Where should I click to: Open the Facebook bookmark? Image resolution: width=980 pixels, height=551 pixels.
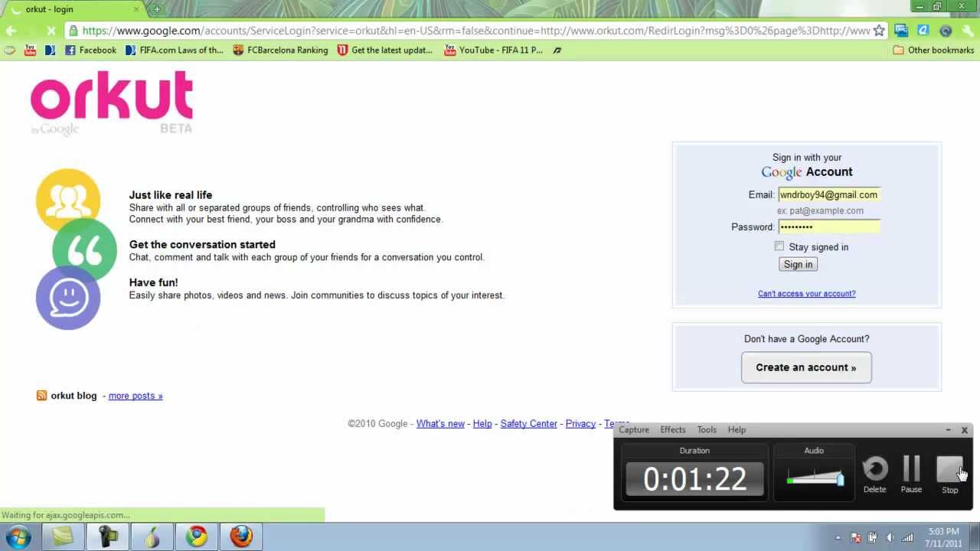[x=91, y=51]
